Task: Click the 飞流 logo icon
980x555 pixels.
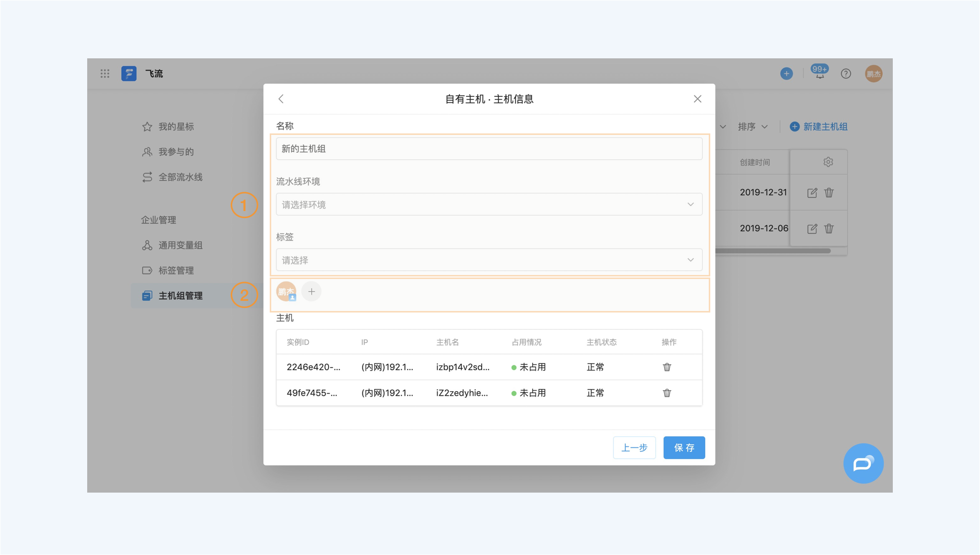Action: click(129, 74)
